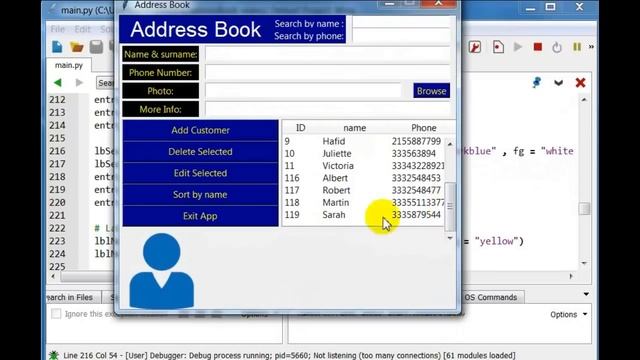Click editor horizontal scrollbar left arrow
This screenshot has height=360, width=640.
[x=53, y=276]
